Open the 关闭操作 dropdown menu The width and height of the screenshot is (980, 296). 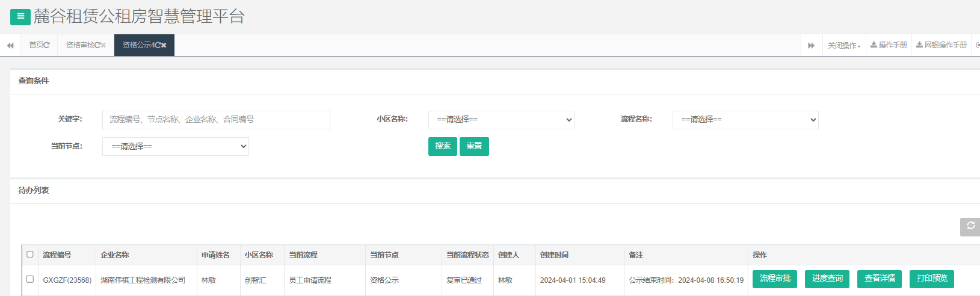click(x=844, y=45)
